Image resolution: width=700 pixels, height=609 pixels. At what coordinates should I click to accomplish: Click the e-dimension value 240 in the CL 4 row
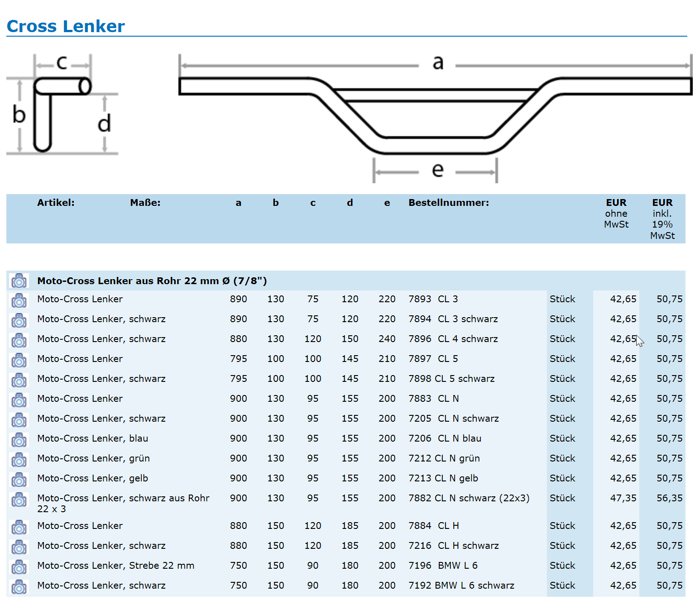click(387, 339)
